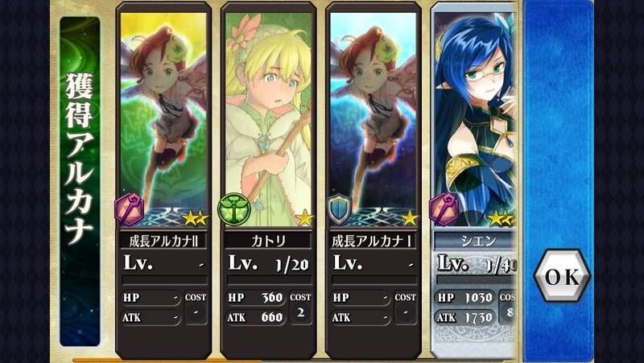This screenshot has width=644, height=363.
Task: Tap the hexagonal OK button
Action: click(562, 276)
